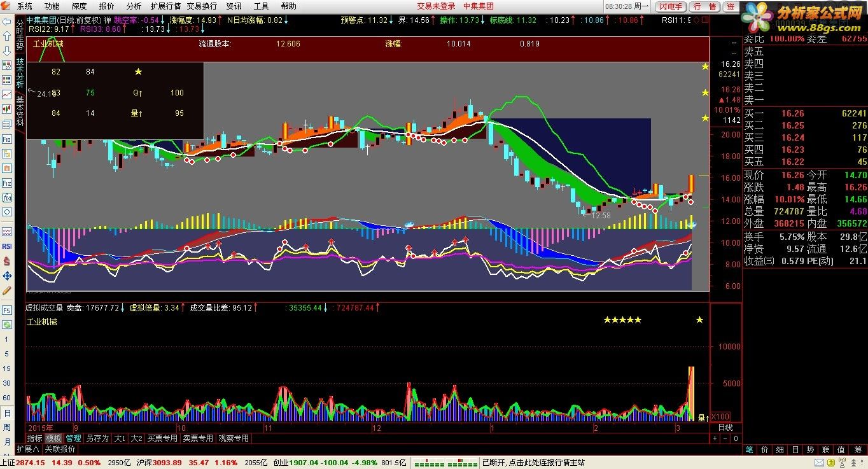Click the 另存为 button
This screenshot has width=868, height=469.
[98, 438]
